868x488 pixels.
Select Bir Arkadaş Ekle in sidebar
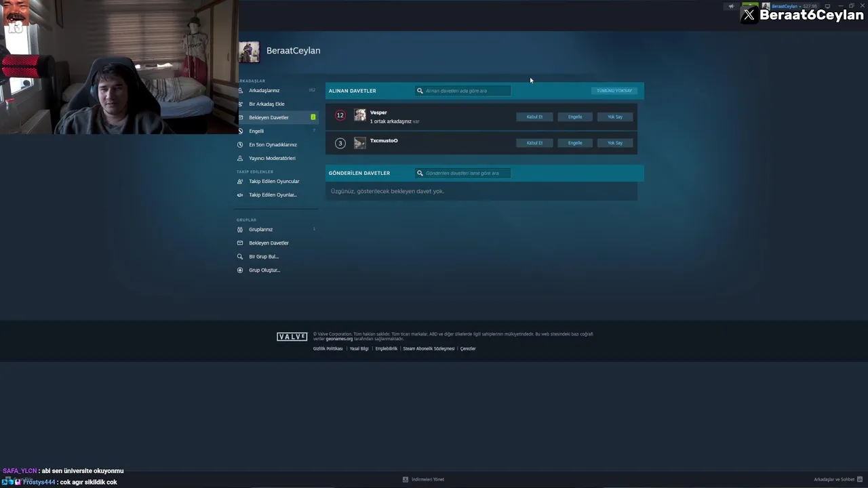tap(267, 104)
